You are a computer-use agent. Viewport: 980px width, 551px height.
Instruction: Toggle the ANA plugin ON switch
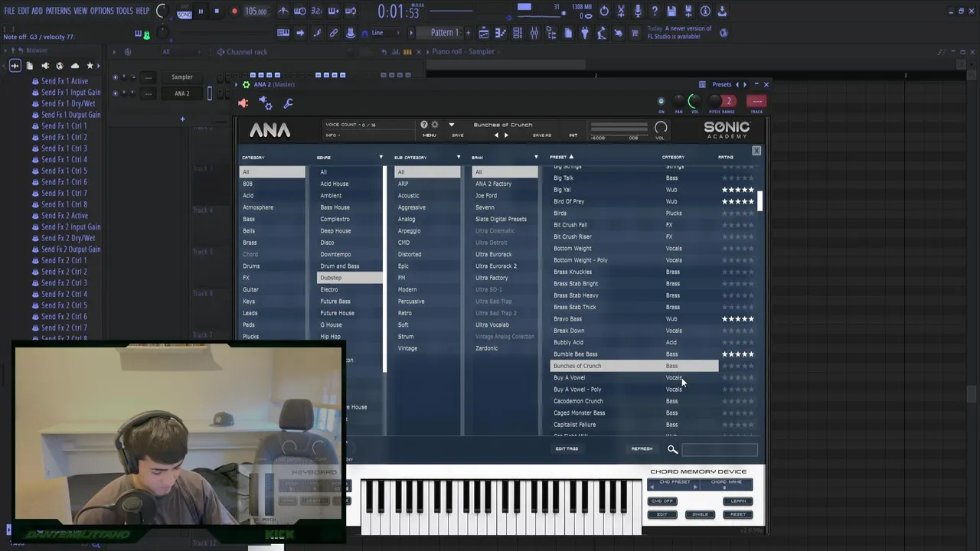pos(661,102)
